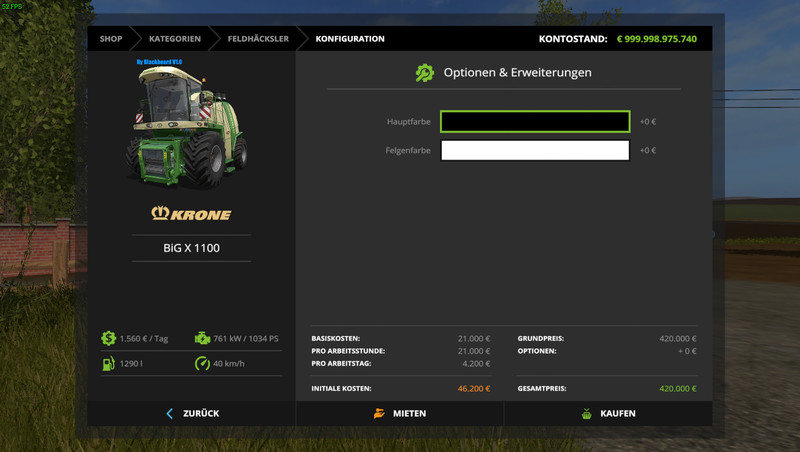Click the fuel tank capacity icon
This screenshot has width=800, height=452.
point(108,363)
